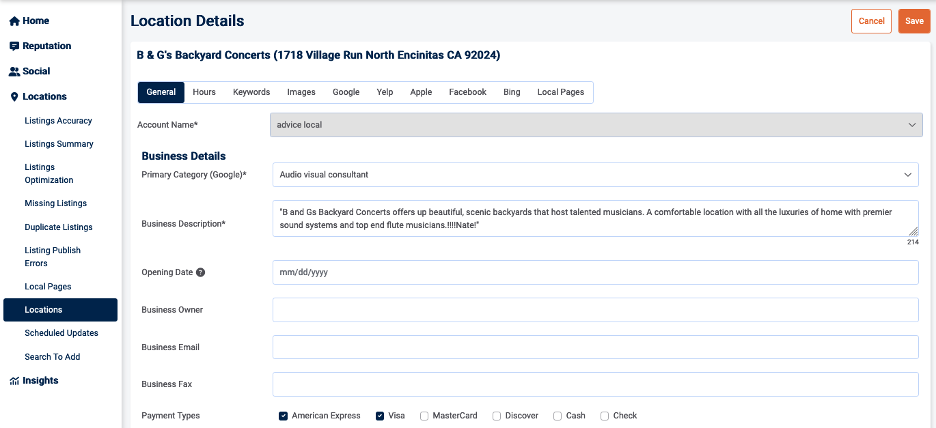Open Duplicate Listings in the sidebar
Viewport: 936px width, 428px height.
(58, 228)
